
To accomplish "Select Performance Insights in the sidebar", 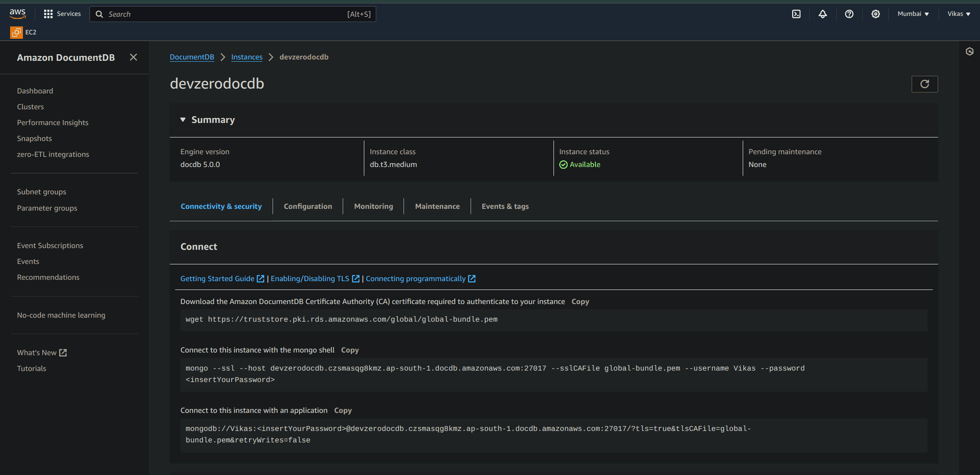I will coord(52,122).
